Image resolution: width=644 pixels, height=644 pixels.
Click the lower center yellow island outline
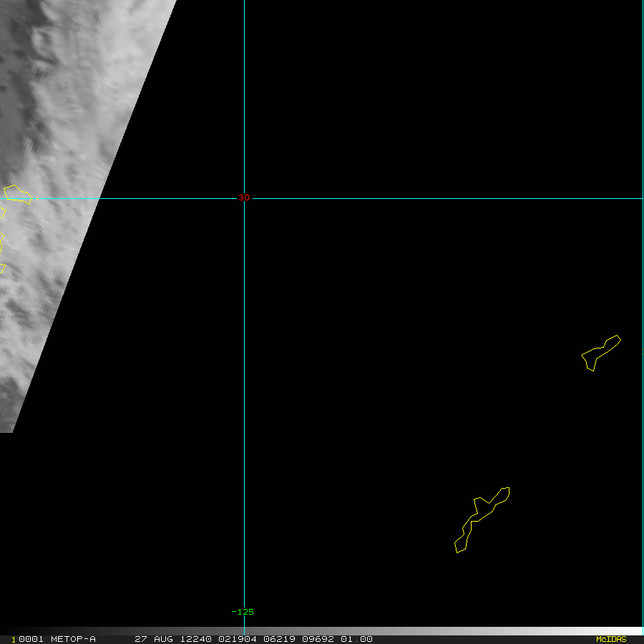(x=481, y=519)
